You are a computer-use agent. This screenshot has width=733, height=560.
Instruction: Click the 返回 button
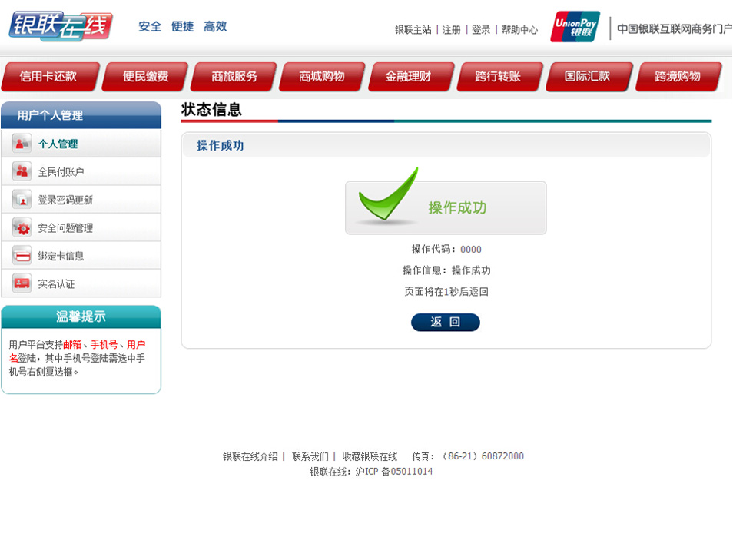446,322
